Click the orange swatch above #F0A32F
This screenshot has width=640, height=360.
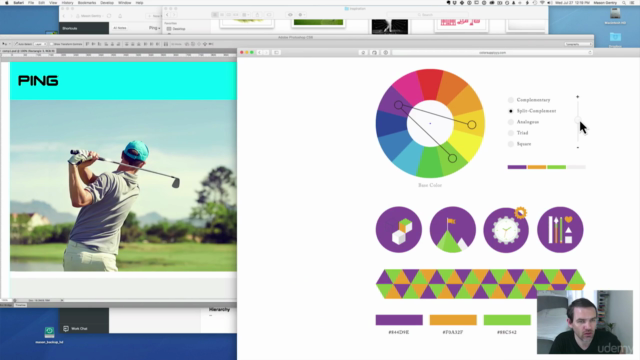[453, 320]
